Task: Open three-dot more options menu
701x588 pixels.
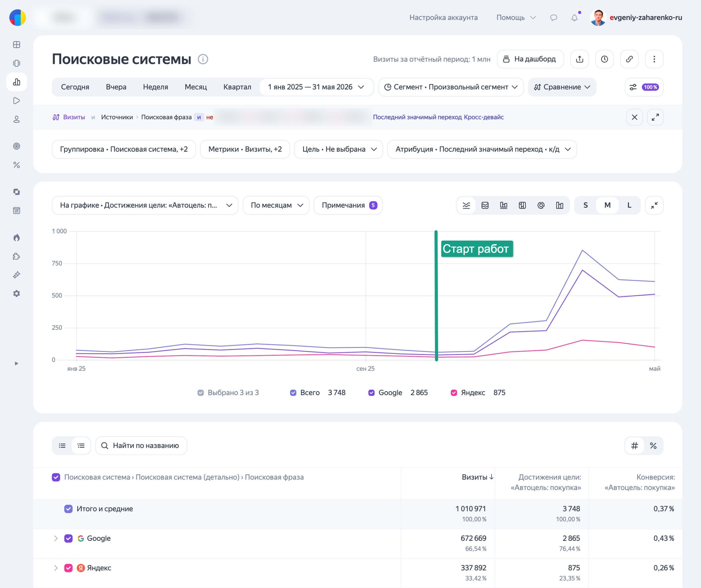Action: [x=654, y=59]
